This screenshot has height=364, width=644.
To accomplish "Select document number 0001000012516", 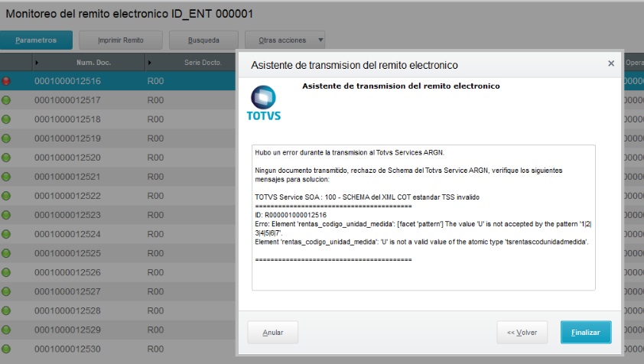I will tap(67, 81).
